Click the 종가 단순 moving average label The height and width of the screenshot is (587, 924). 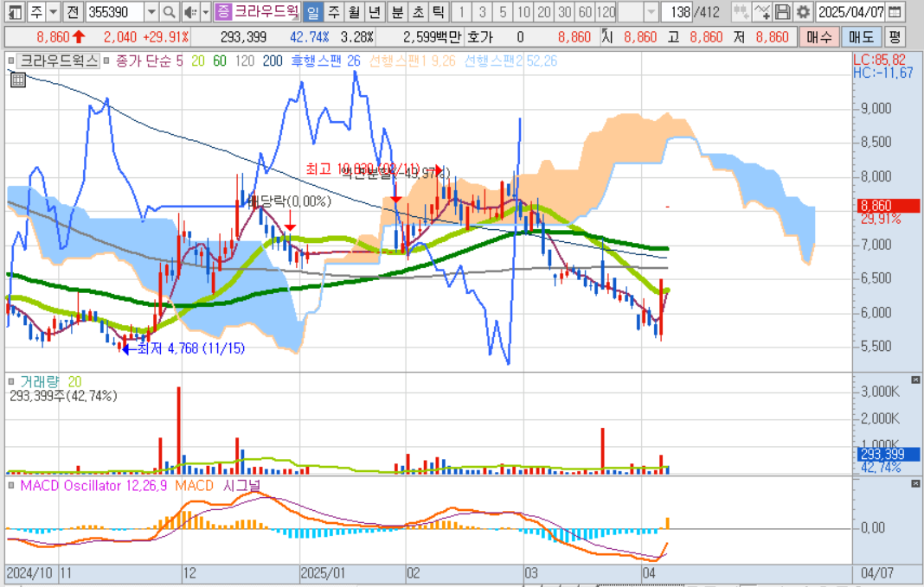(x=144, y=61)
